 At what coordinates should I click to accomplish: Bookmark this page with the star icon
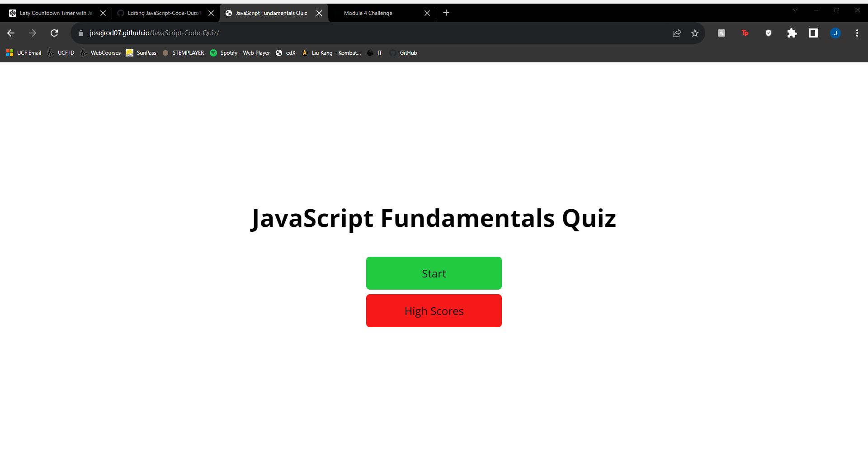tap(695, 33)
